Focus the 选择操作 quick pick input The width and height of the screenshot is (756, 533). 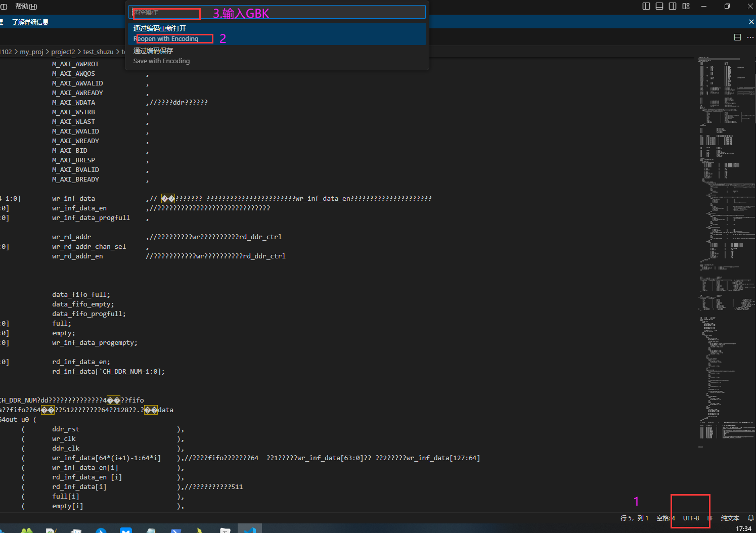point(277,12)
